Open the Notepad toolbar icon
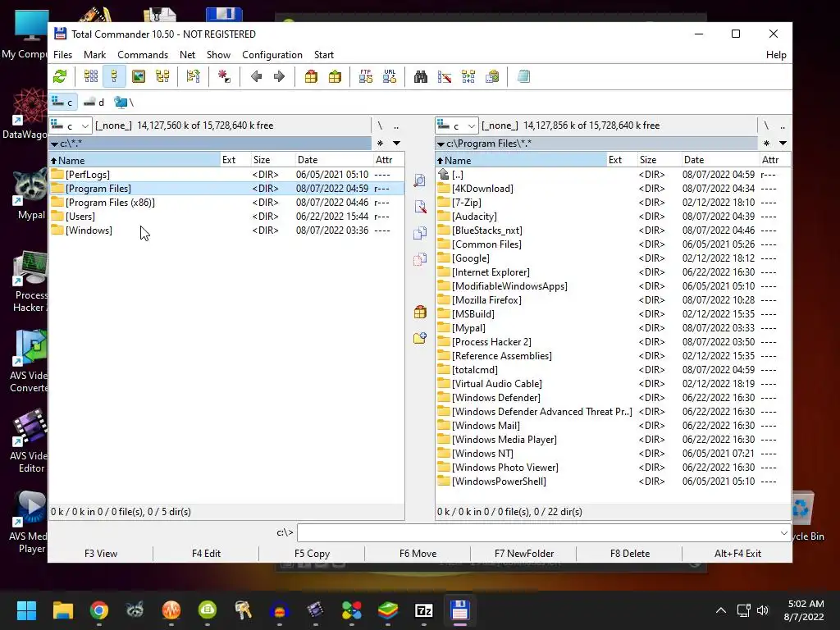This screenshot has width=840, height=630. click(523, 76)
